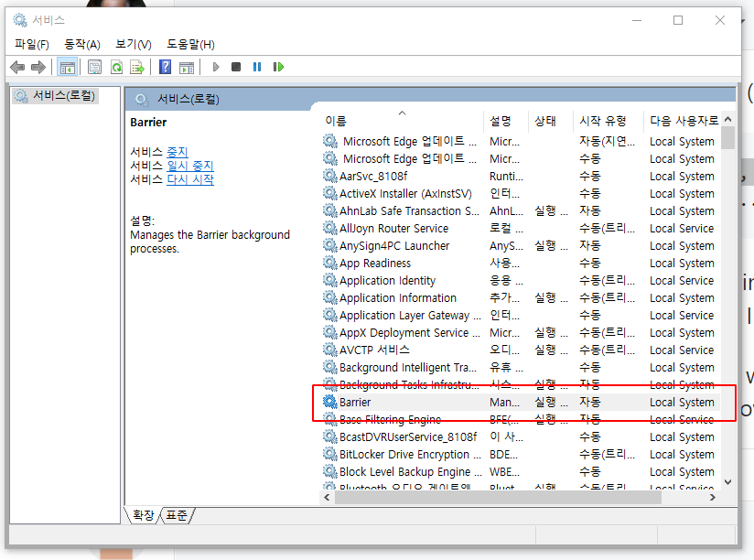The height and width of the screenshot is (560, 754).
Task: Click the 다시 시작 service link
Action: click(x=190, y=179)
